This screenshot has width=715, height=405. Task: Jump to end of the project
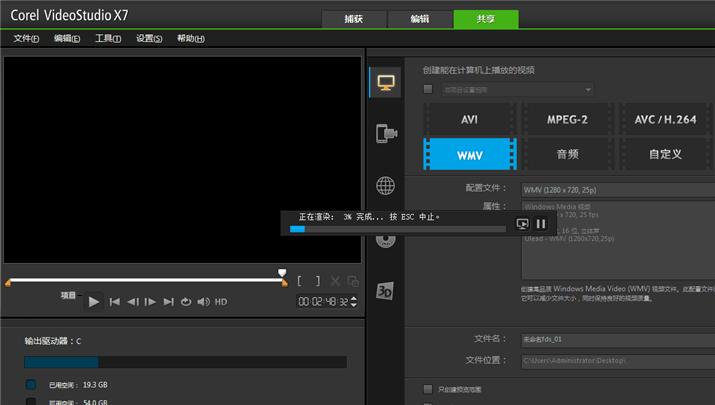(169, 302)
